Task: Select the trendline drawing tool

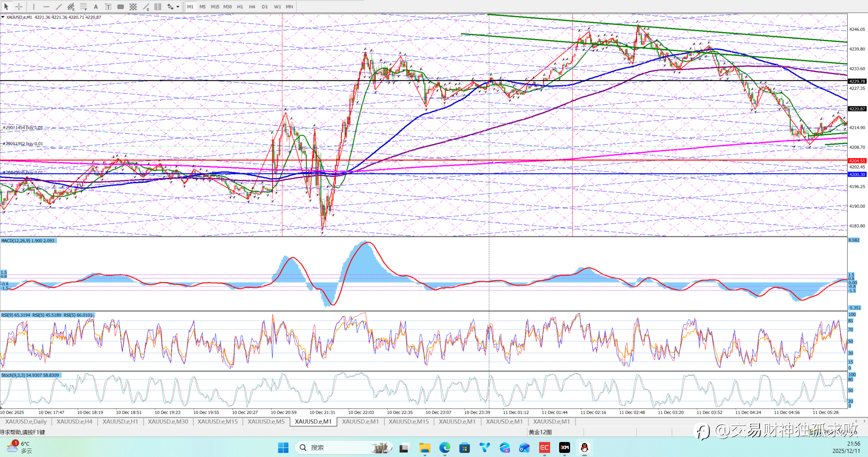Action: tap(59, 7)
